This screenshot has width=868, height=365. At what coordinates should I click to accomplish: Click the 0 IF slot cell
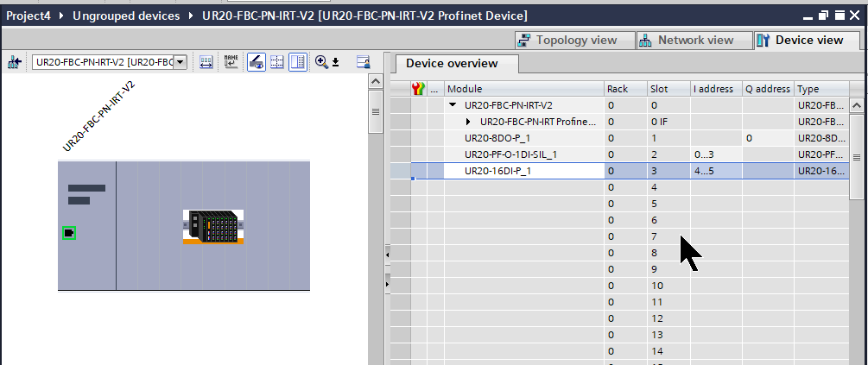click(x=668, y=122)
